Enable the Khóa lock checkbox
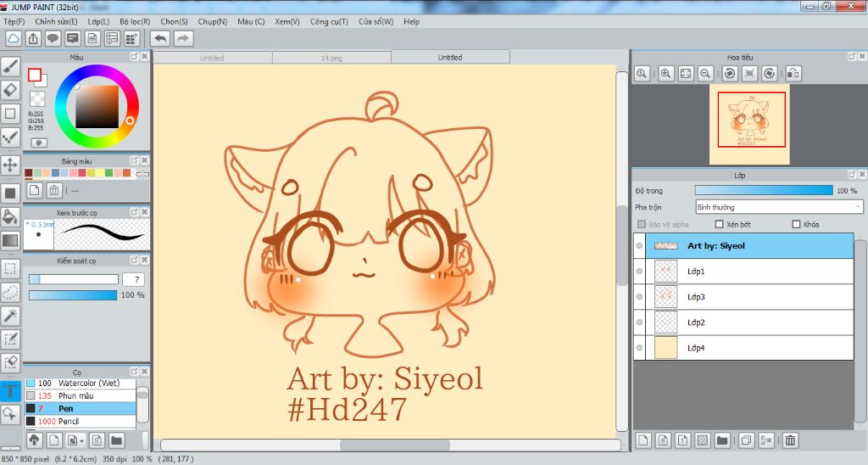 (x=796, y=225)
